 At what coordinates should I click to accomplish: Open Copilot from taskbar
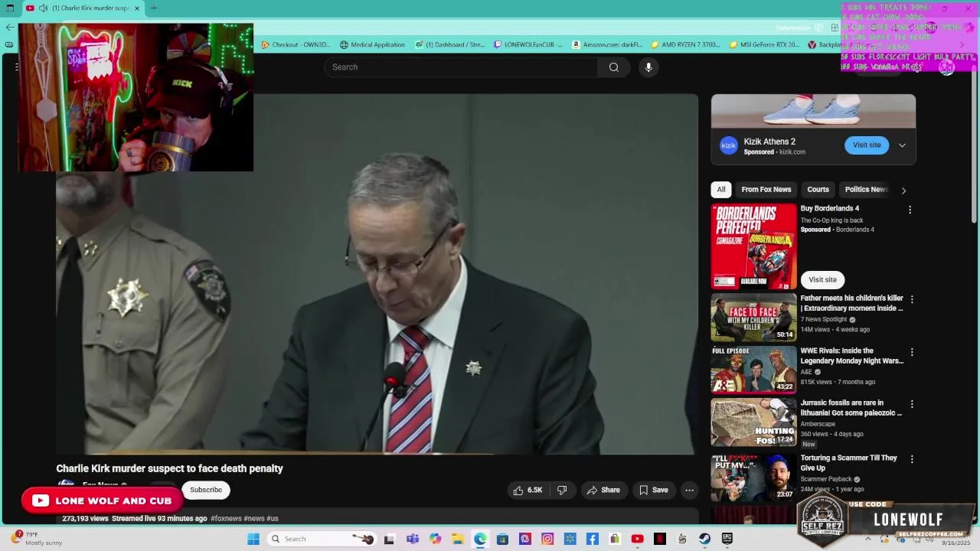pyautogui.click(x=435, y=539)
